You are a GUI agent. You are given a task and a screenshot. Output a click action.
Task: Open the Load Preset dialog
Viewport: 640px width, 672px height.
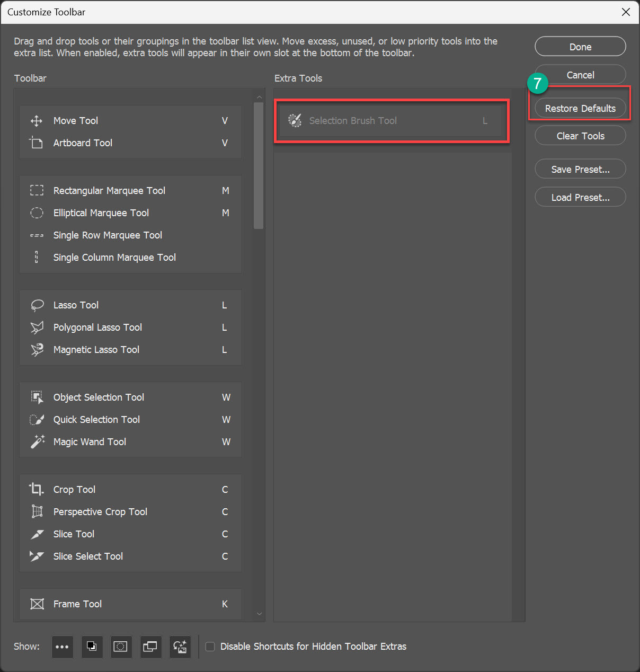(x=580, y=197)
